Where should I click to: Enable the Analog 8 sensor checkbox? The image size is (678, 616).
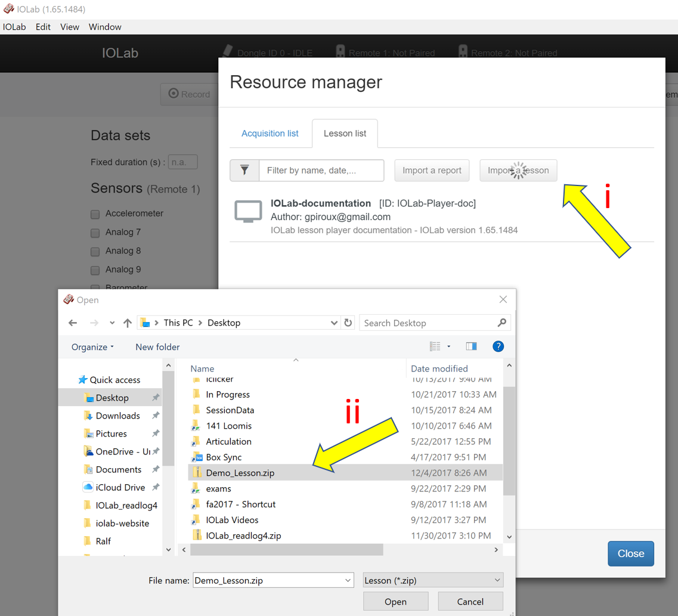click(x=95, y=251)
